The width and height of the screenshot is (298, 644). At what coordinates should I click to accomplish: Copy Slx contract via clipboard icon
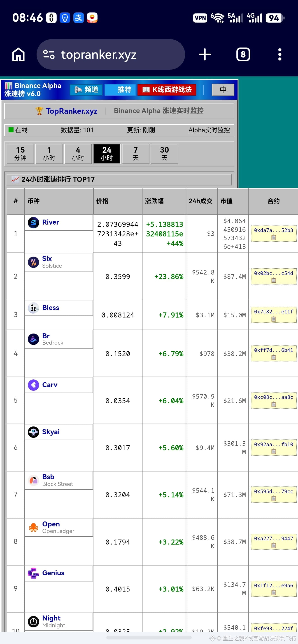tap(274, 280)
